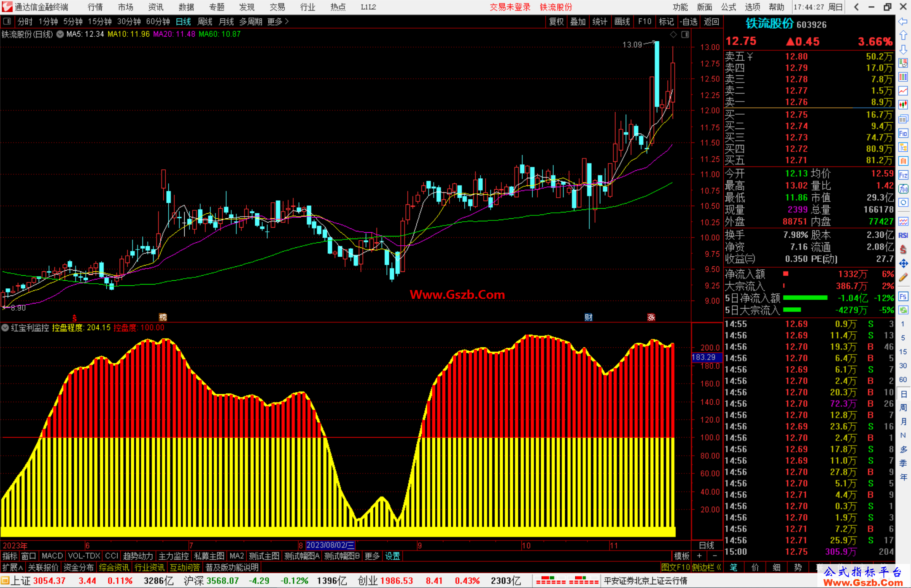
Task: Open the 多周期 multi-period view
Action: pos(251,21)
